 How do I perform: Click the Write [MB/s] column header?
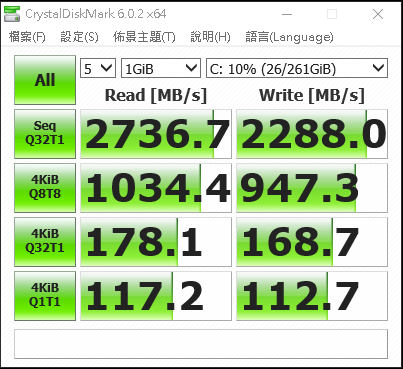[x=312, y=95]
